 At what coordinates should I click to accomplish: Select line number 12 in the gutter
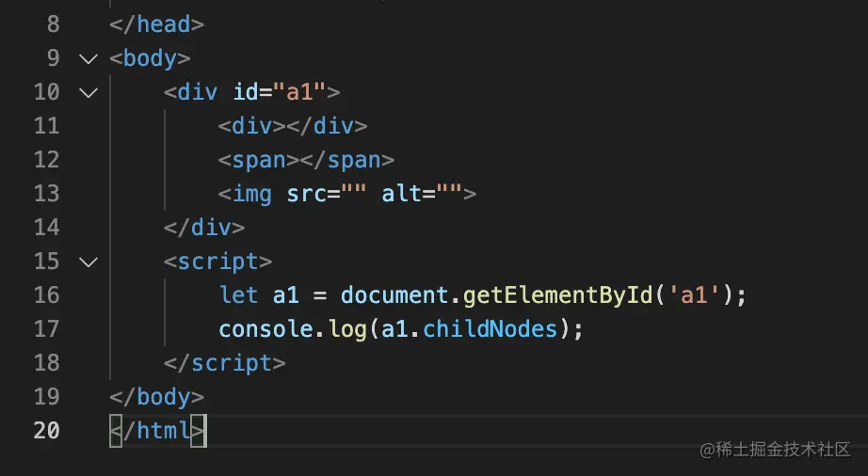coord(46,160)
